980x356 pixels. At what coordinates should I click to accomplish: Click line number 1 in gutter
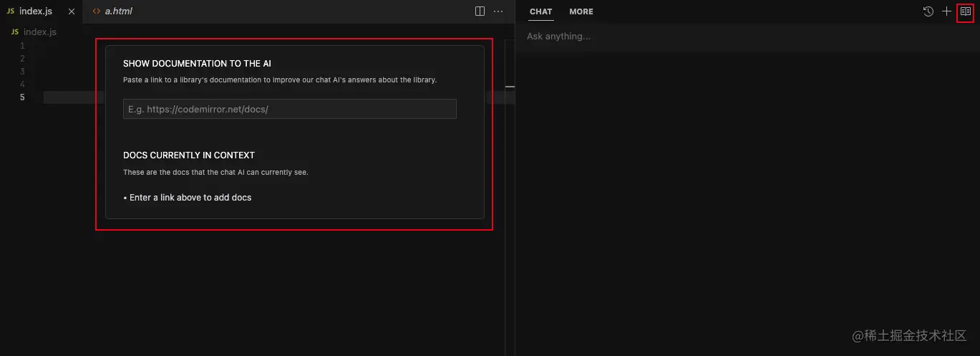click(22, 46)
